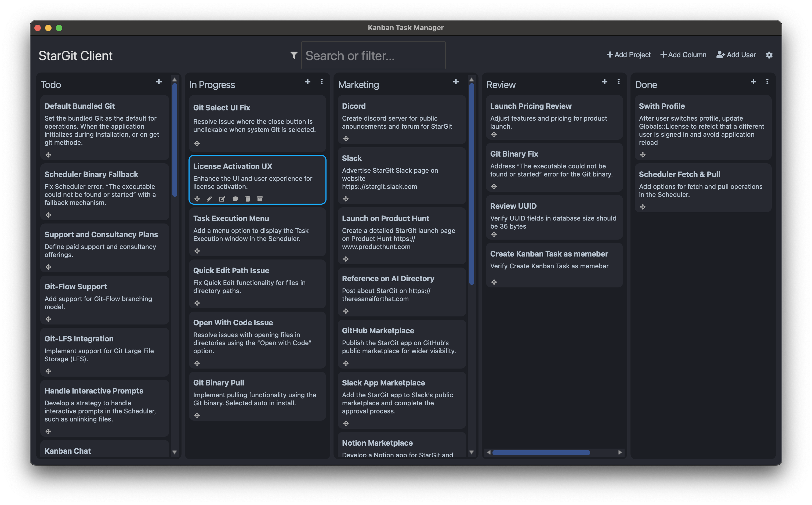Edit License Activation UX using the pencil icon
812x505 pixels.
pos(209,199)
